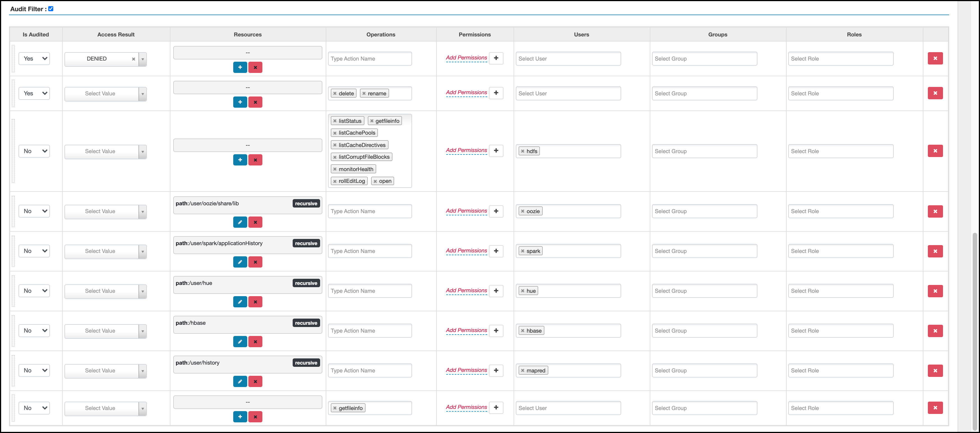Remove the mapred user tag
980x433 pixels.
[523, 370]
